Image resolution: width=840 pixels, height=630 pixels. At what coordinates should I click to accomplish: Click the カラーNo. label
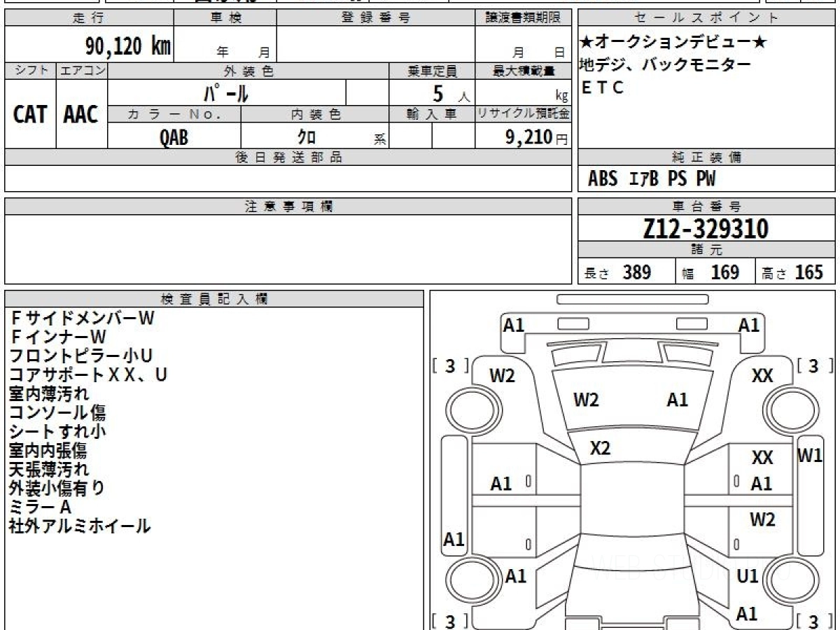[174, 114]
